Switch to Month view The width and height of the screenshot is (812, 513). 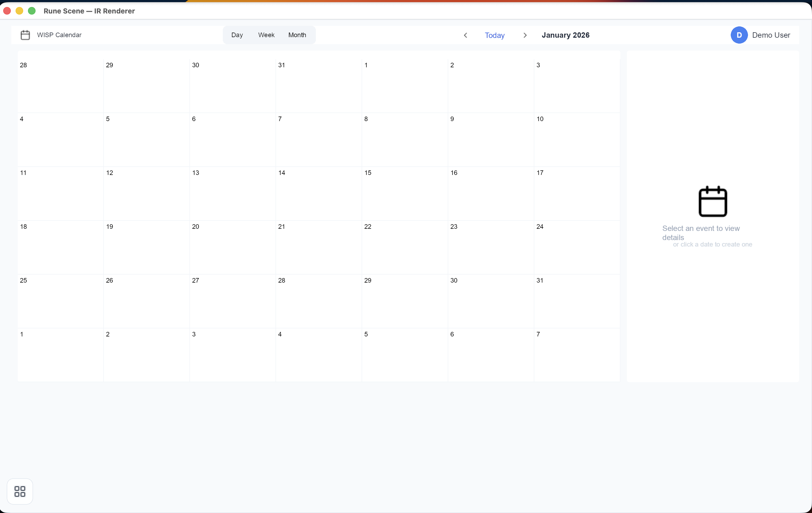click(297, 35)
